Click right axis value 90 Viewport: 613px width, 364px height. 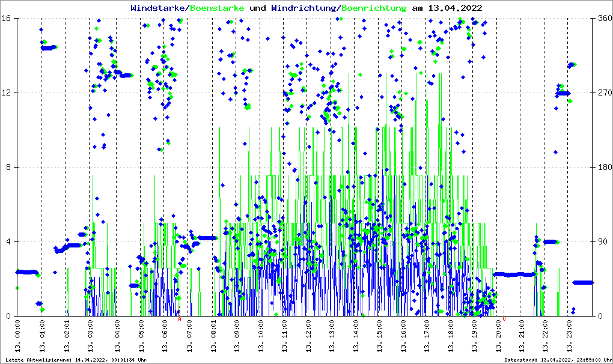coord(603,241)
